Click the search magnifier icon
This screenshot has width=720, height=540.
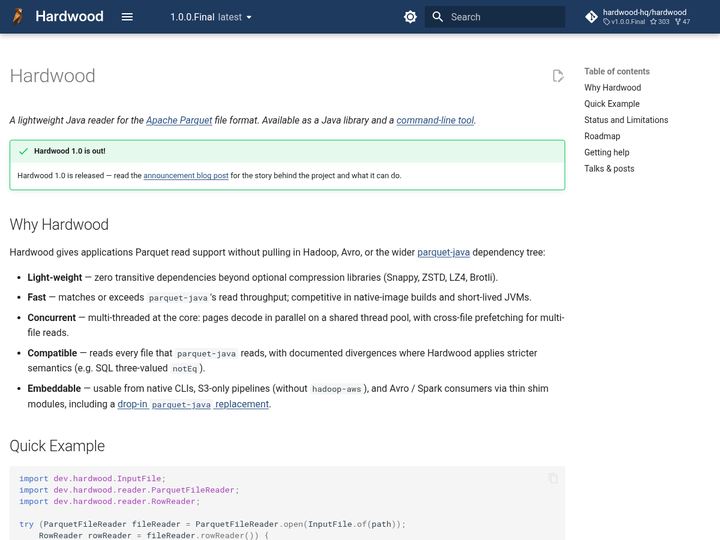click(x=438, y=17)
